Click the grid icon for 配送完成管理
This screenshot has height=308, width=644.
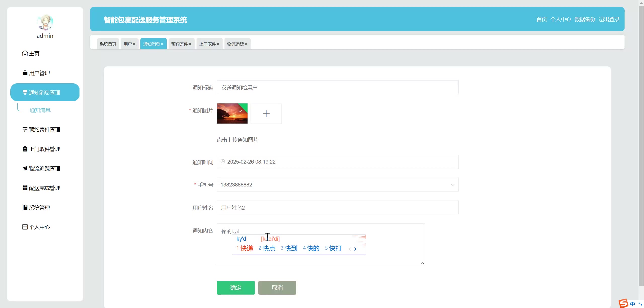(x=25, y=188)
